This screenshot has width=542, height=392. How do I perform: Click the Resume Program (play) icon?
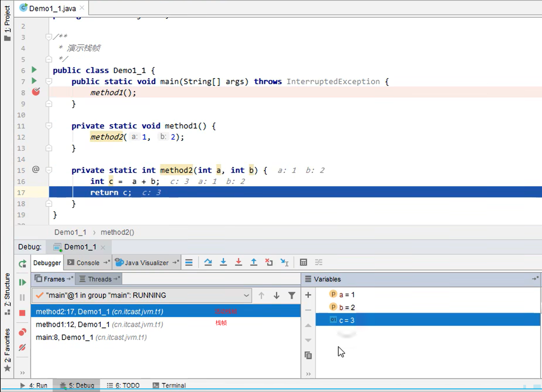coord(22,282)
